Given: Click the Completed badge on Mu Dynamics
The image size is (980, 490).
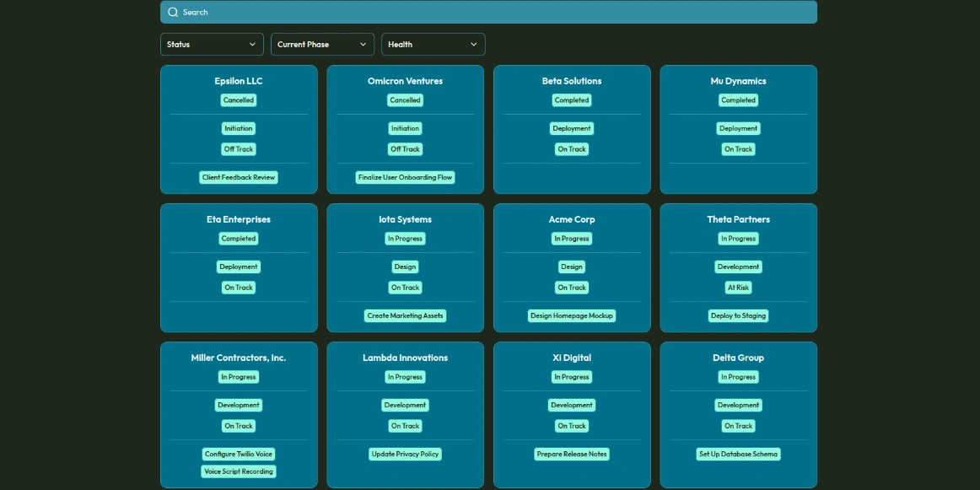Looking at the screenshot, I should click(738, 100).
